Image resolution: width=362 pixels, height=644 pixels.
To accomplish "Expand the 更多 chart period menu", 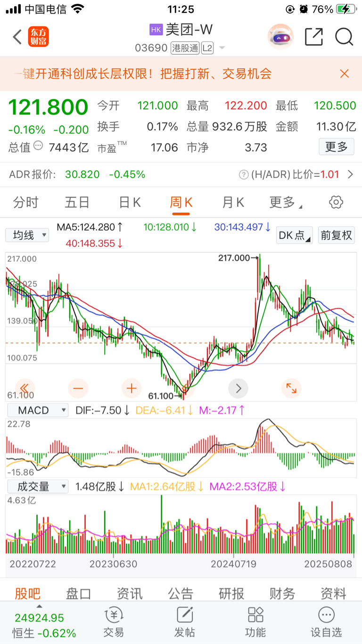I will pos(286,203).
